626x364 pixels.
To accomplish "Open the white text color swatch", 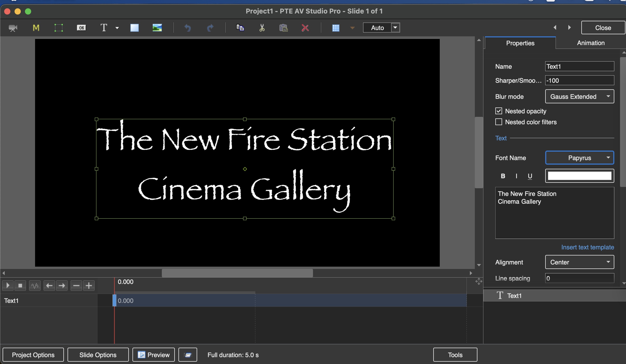I will point(580,176).
